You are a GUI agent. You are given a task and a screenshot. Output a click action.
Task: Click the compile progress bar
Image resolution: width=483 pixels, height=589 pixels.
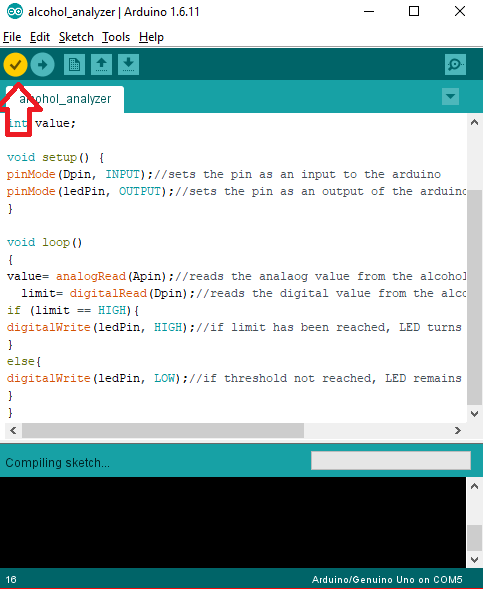pyautogui.click(x=391, y=461)
